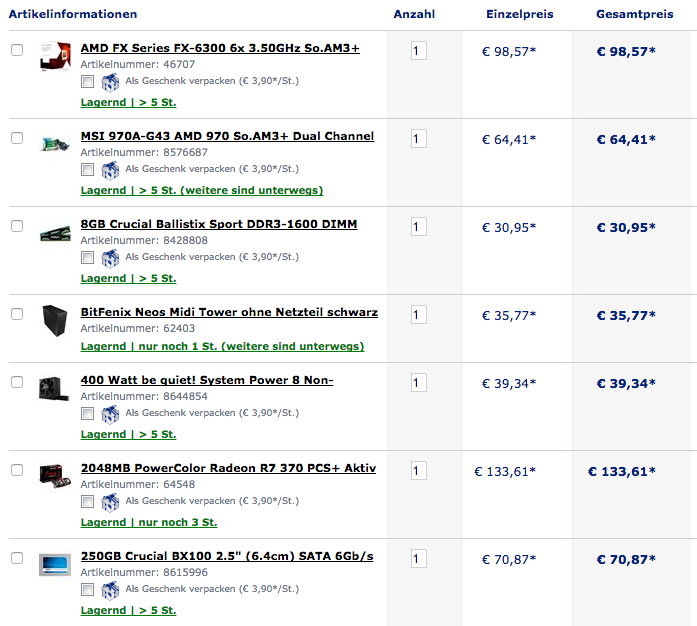Screen dimensions: 697x626
Task: Click the stock status link under be quiet! PSU
Action: (x=128, y=434)
